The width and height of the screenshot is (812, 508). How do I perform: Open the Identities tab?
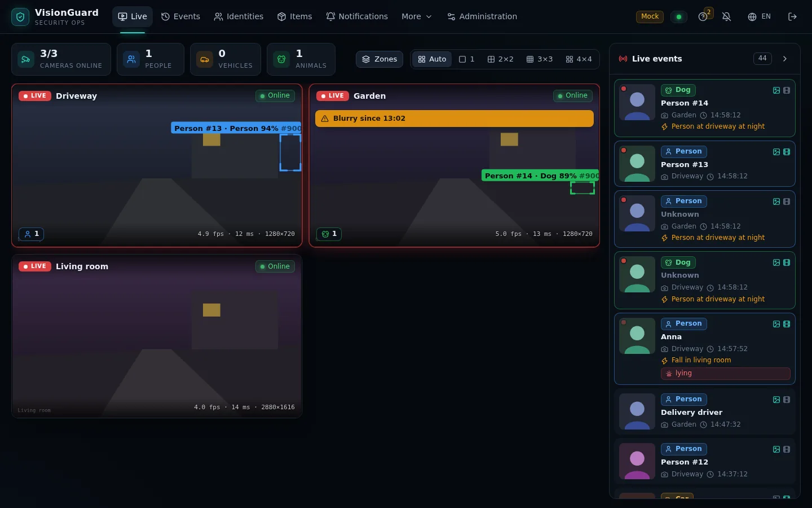(239, 17)
